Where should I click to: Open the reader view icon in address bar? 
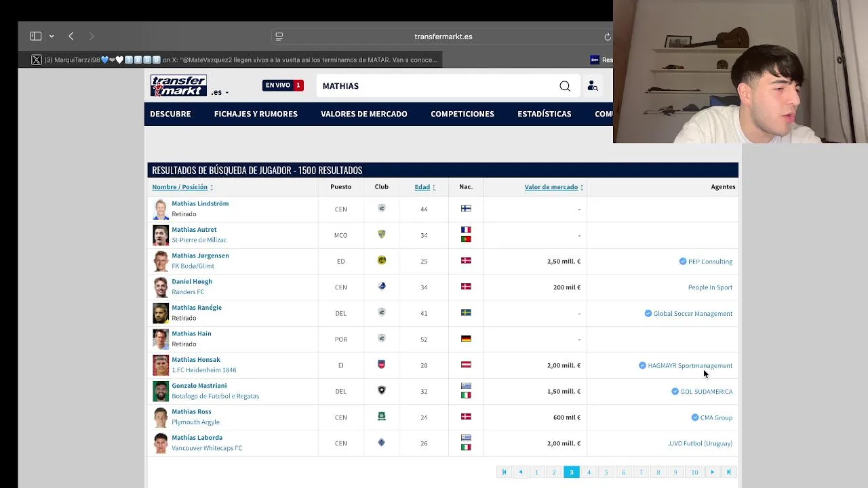tap(279, 37)
